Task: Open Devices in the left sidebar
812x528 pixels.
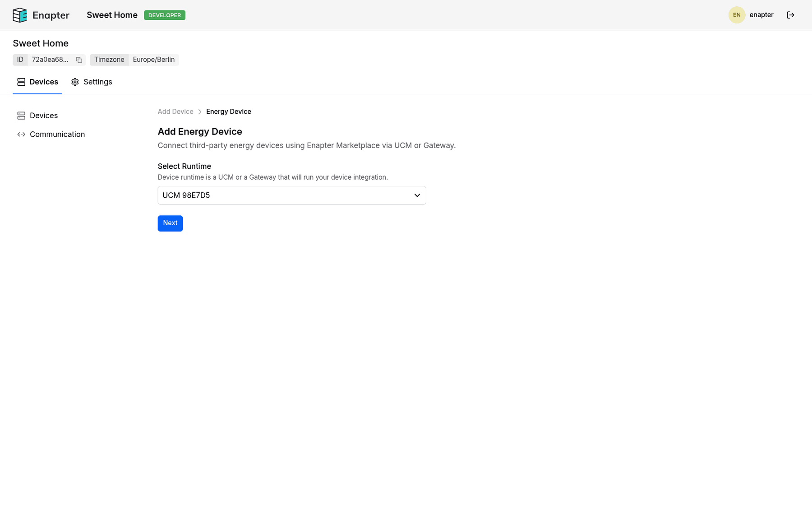Action: [x=44, y=116]
